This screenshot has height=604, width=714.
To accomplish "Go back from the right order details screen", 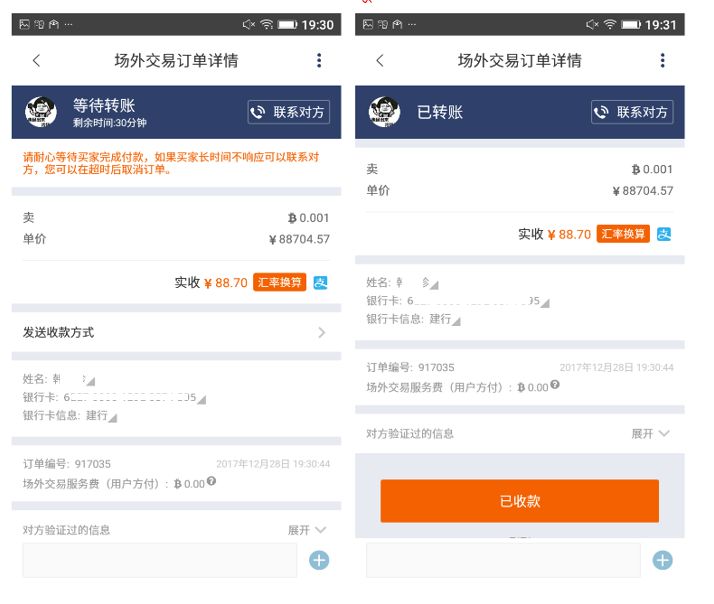I will tap(380, 60).
